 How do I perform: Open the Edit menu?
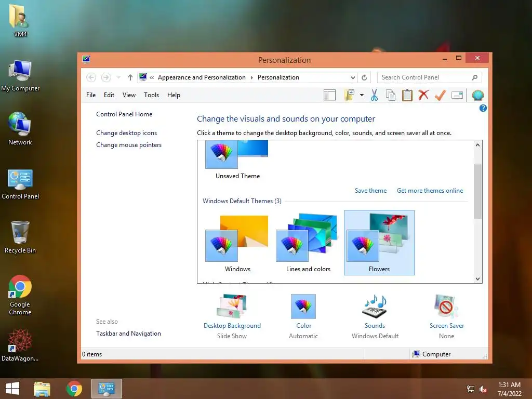(109, 95)
